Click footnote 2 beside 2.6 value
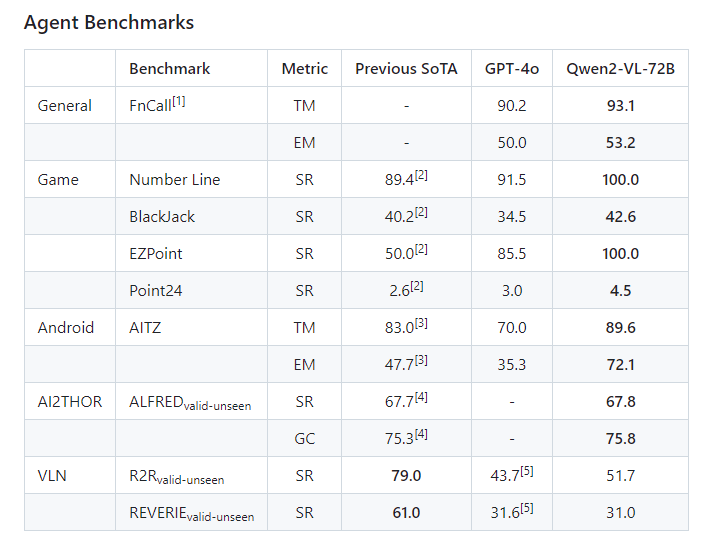Image resolution: width=716 pixels, height=543 pixels. pyautogui.click(x=416, y=287)
